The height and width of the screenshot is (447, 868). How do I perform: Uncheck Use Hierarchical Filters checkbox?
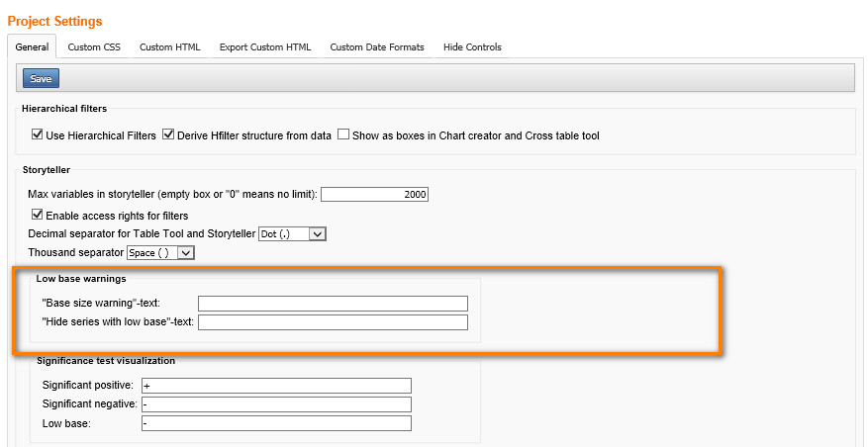38,135
